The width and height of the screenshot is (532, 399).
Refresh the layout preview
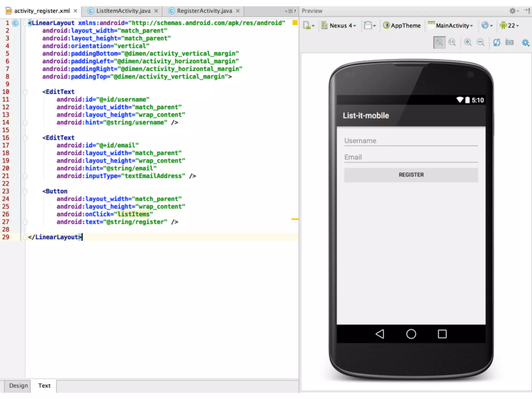(496, 42)
